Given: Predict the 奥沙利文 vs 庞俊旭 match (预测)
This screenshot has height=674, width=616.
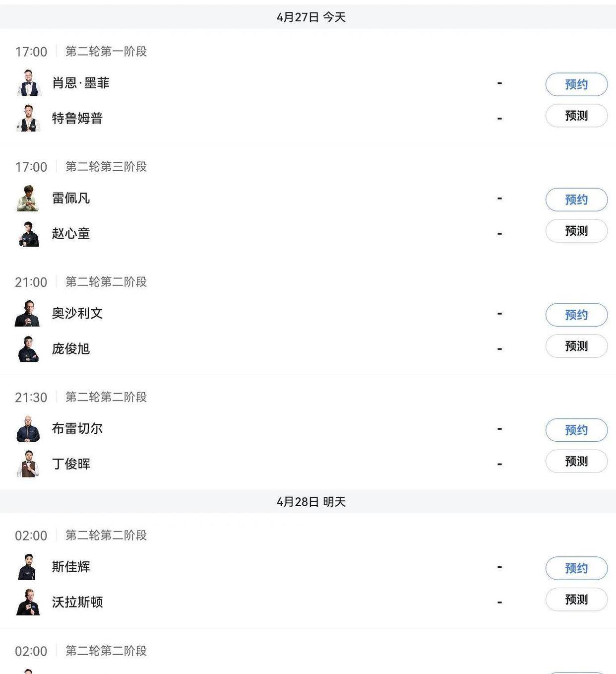Looking at the screenshot, I should pyautogui.click(x=576, y=346).
